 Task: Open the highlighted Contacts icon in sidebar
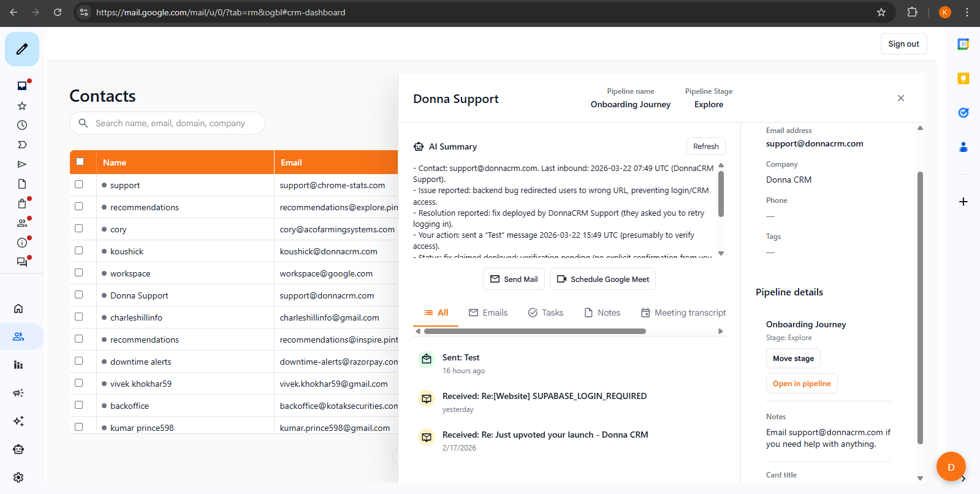point(18,336)
